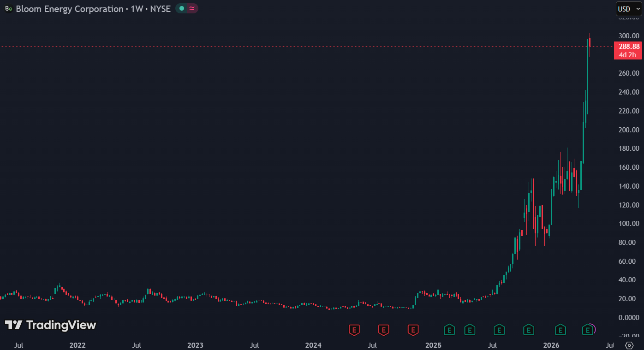Click the Bloom Energy symbol logo
Viewport: 644px width, 350px height.
[9, 9]
